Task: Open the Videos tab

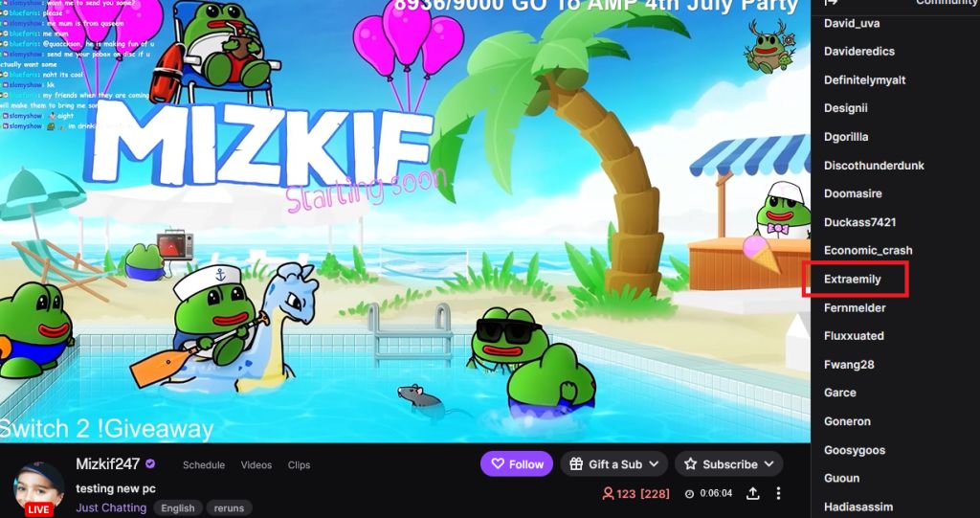Action: pos(256,464)
